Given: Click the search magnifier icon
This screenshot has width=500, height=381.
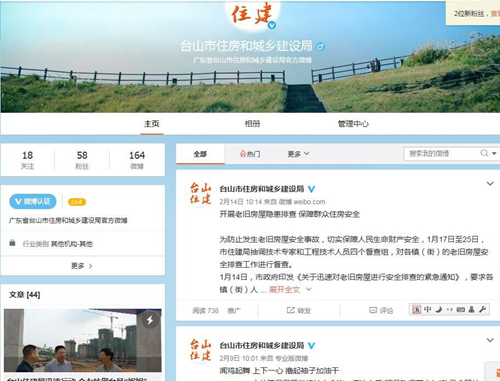Looking at the screenshot, I should [x=484, y=153].
